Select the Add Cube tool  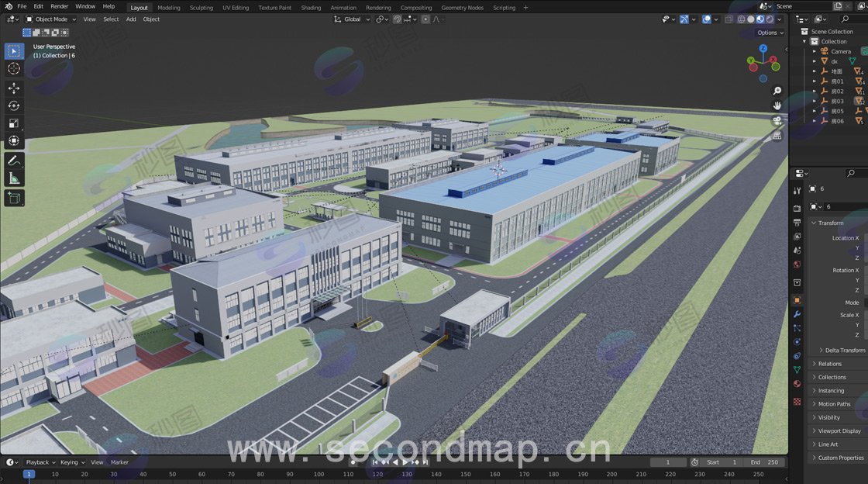coord(14,199)
